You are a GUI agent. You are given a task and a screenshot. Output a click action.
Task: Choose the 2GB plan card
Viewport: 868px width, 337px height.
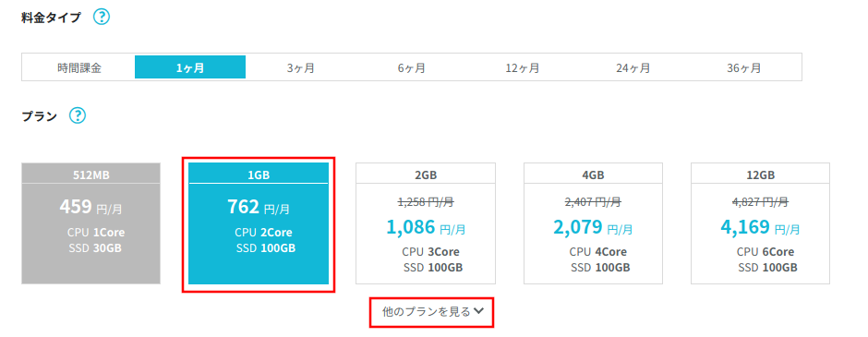point(426,223)
